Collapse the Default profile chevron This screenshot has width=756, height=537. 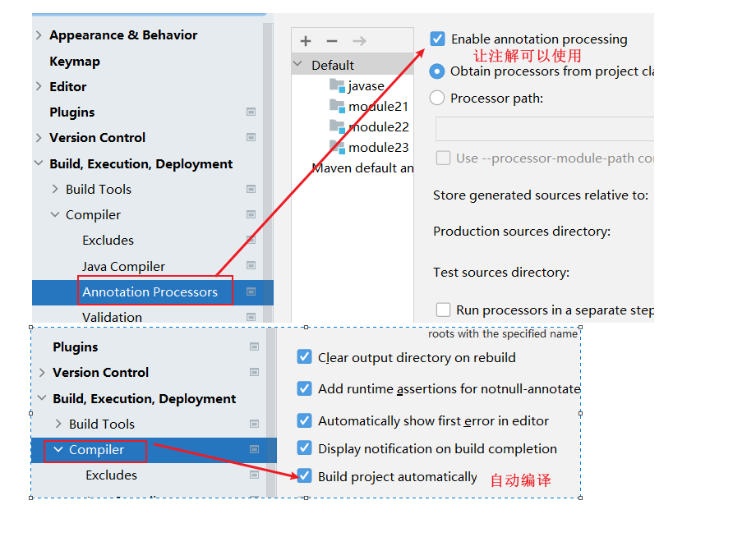[x=298, y=63]
